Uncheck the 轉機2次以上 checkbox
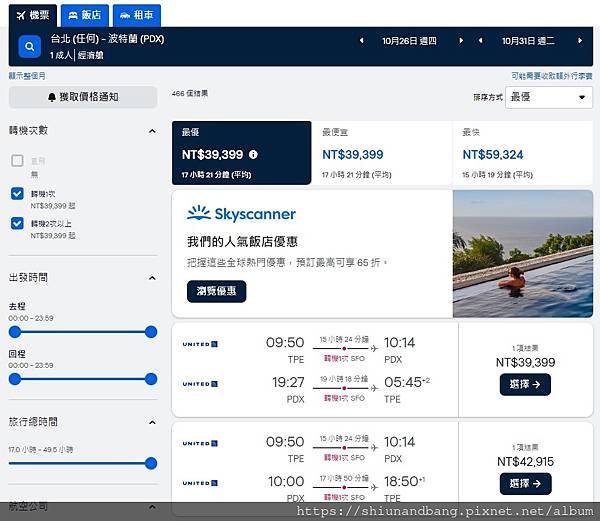 [x=17, y=223]
